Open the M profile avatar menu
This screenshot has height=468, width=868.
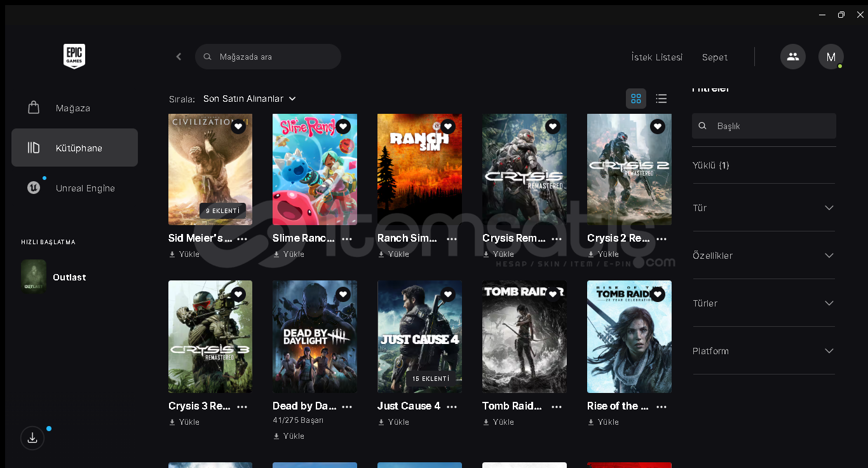tap(831, 57)
